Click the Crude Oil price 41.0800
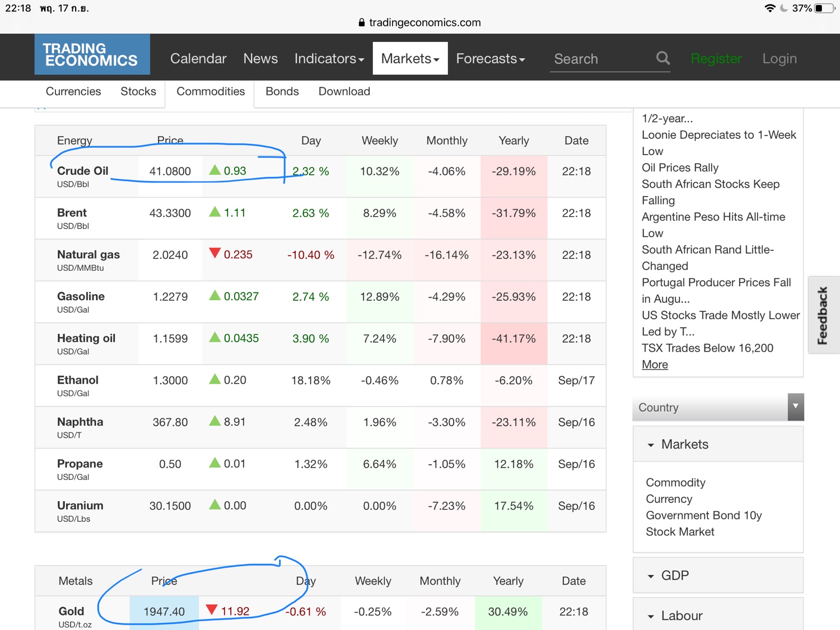 pos(170,171)
